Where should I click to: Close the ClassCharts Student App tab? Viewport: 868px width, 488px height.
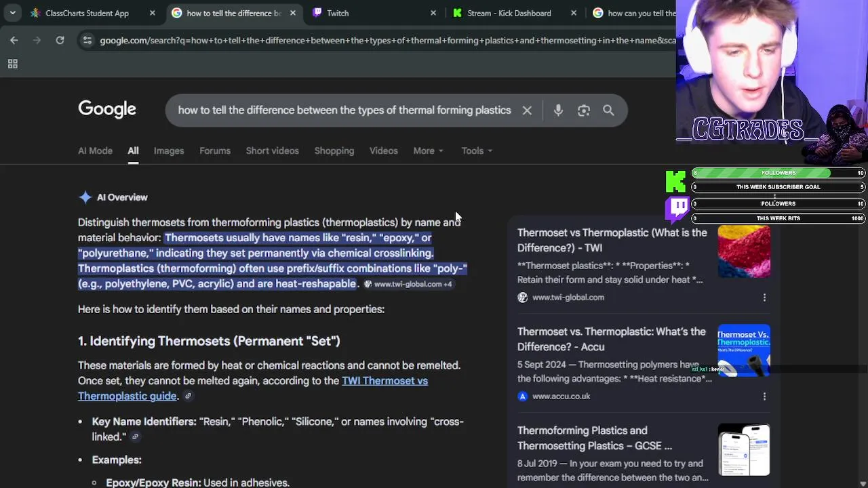[152, 13]
